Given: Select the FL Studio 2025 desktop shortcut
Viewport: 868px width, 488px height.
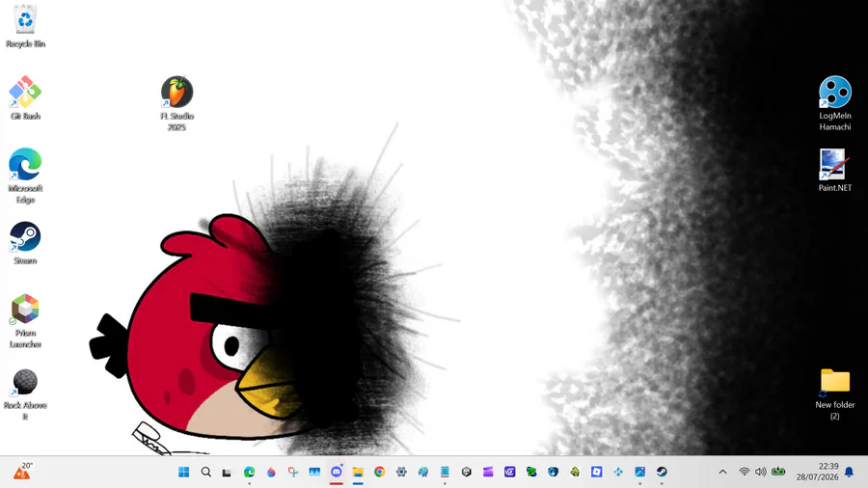Looking at the screenshot, I should (176, 103).
